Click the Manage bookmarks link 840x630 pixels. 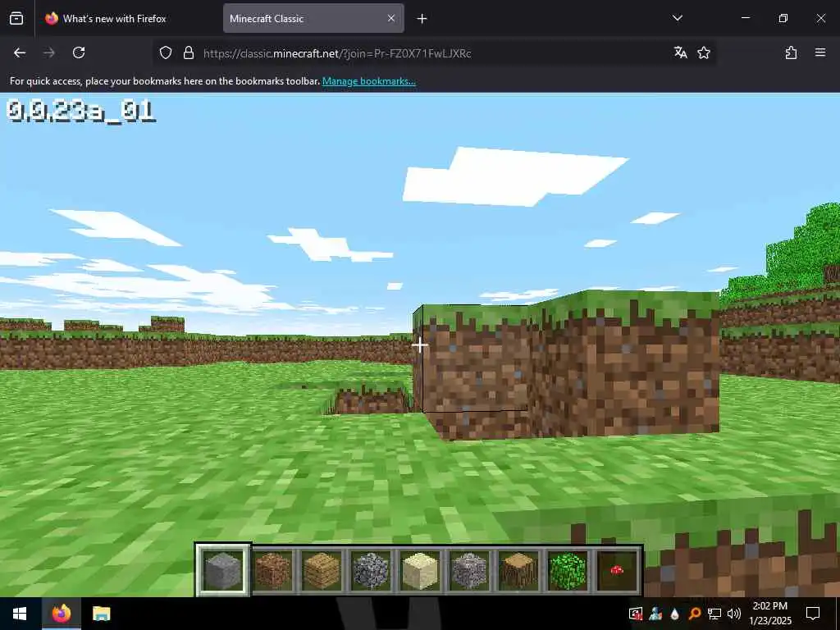click(x=368, y=81)
